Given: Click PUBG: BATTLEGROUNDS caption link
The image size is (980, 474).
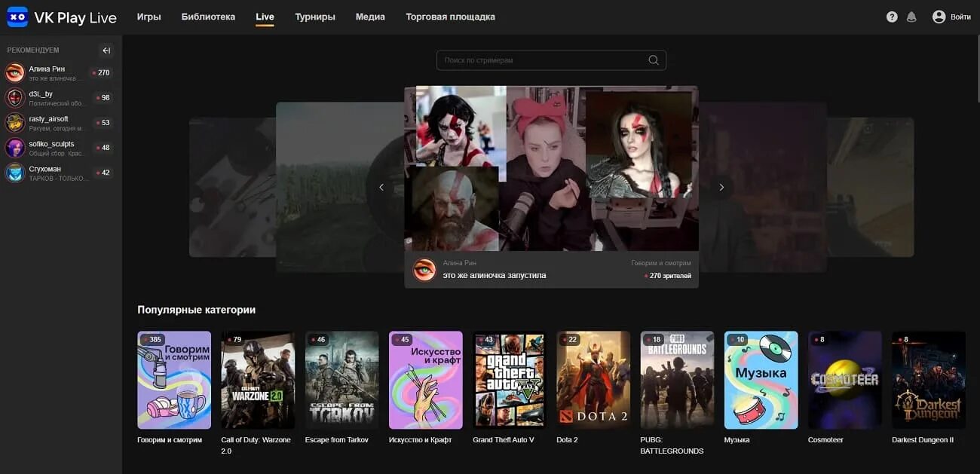Looking at the screenshot, I should 672,445.
